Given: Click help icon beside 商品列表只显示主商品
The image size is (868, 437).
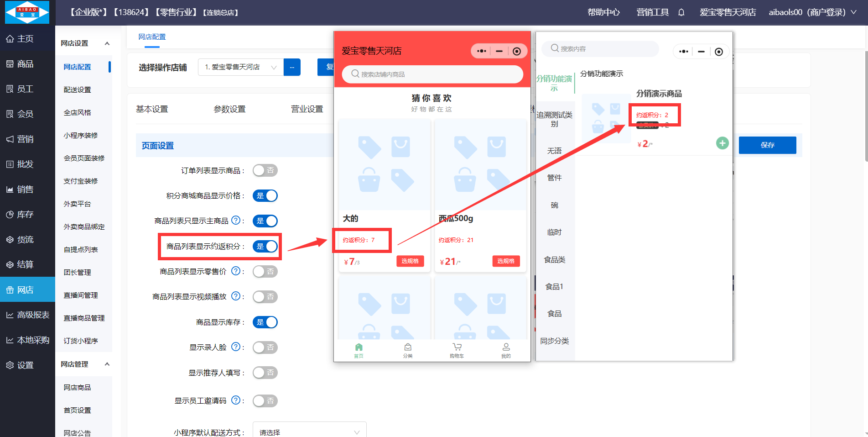Looking at the screenshot, I should point(236,221).
